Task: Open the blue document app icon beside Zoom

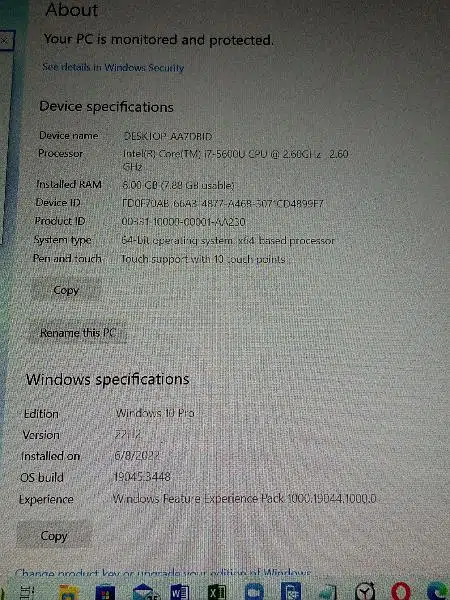Action: (x=291, y=592)
